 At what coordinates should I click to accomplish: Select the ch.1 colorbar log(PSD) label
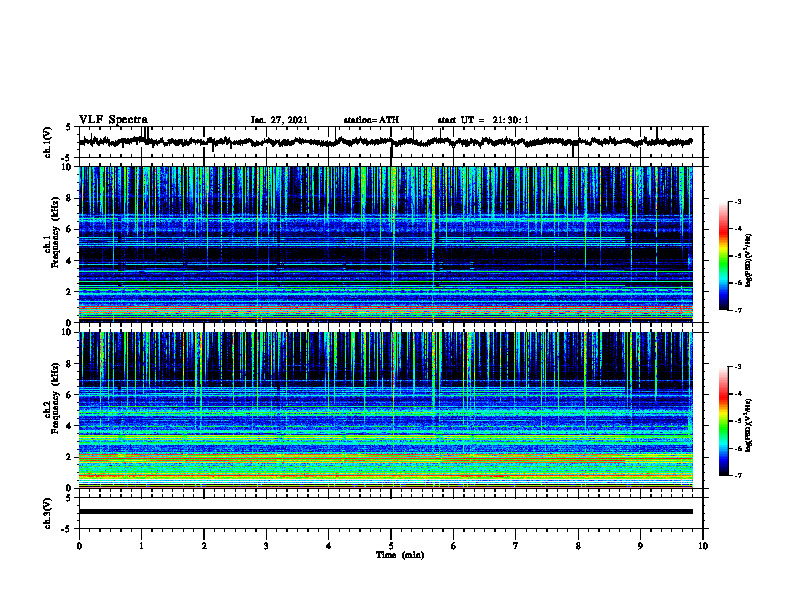[x=749, y=260]
